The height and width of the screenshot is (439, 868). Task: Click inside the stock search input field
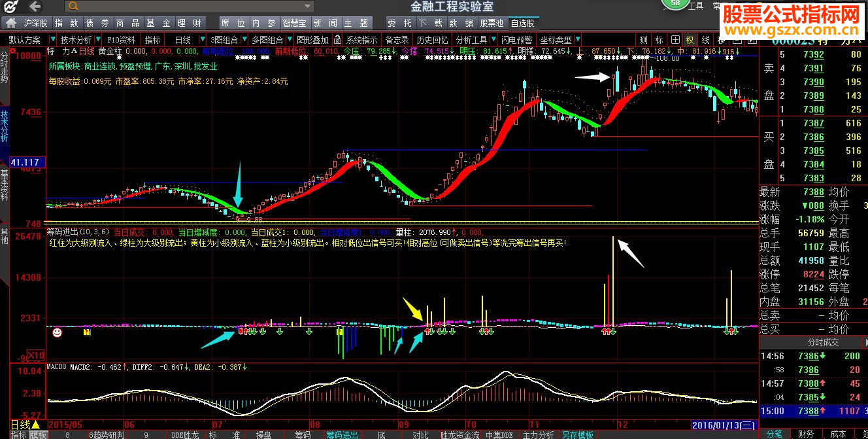190,7
